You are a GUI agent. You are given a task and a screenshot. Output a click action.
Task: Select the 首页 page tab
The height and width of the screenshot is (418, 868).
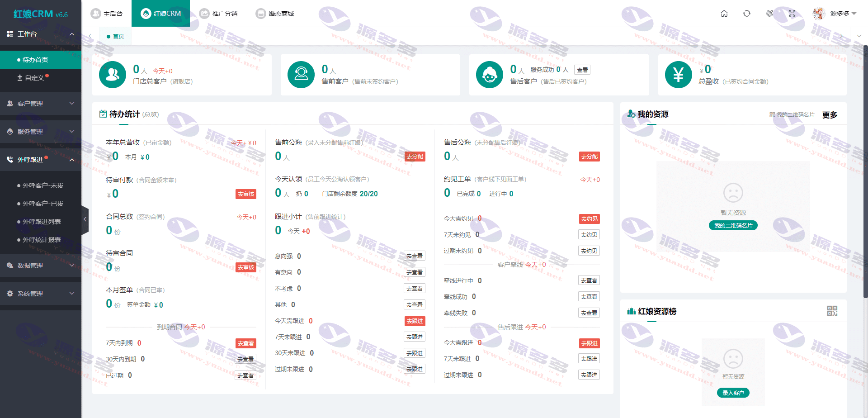[115, 36]
